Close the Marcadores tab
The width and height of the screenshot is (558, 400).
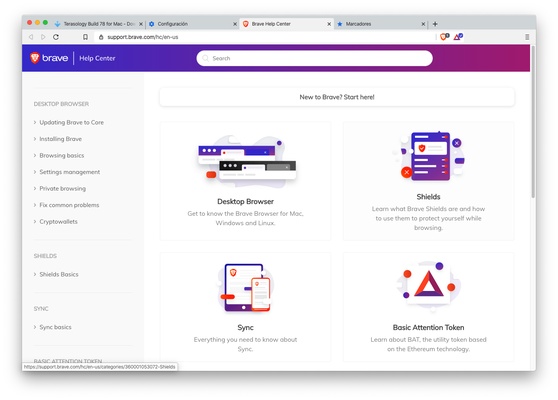(423, 24)
